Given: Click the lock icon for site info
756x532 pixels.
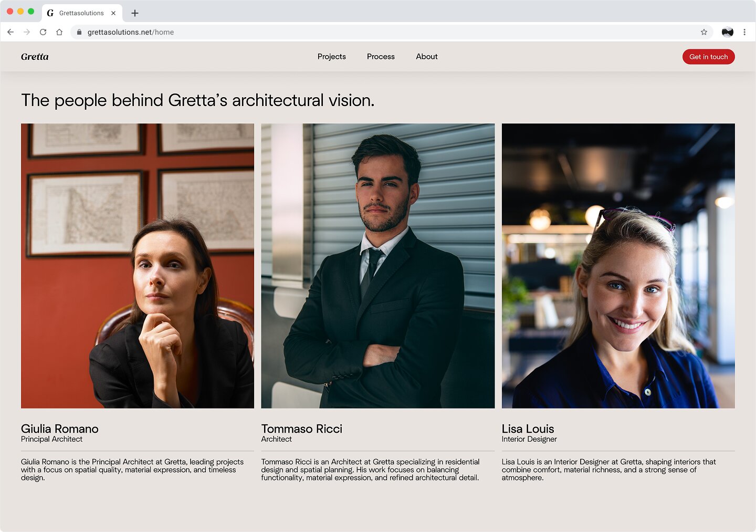Looking at the screenshot, I should [x=79, y=32].
